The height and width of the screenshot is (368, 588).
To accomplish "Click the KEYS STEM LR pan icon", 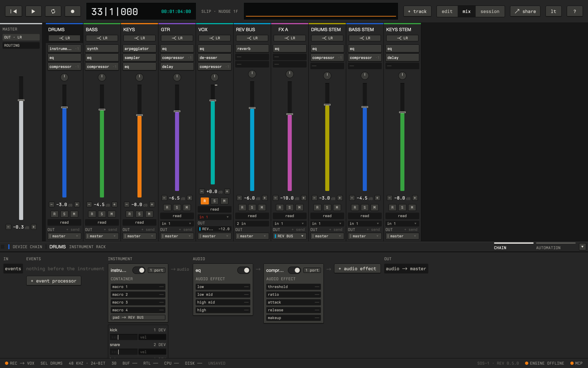I will [403, 38].
